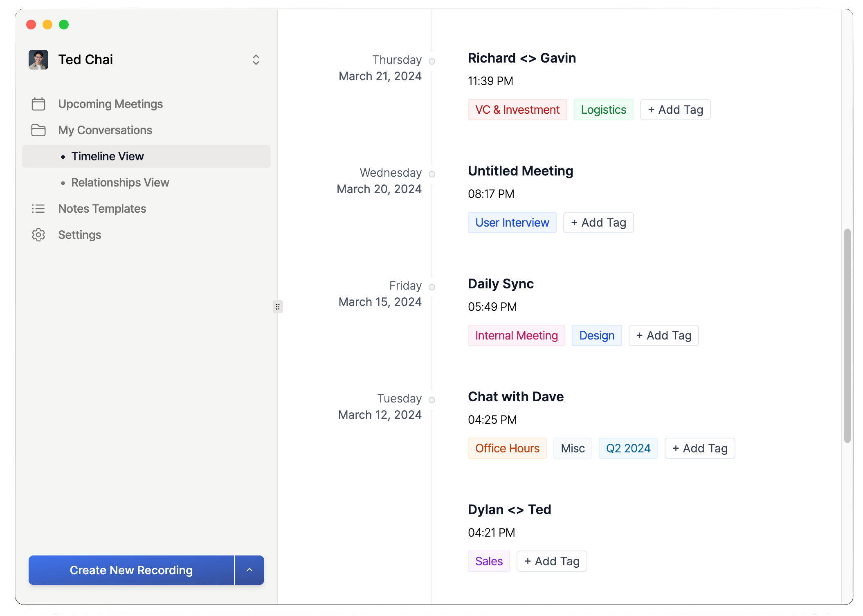The image size is (863, 616).
Task: Open Settings via the gear icon
Action: pos(38,235)
